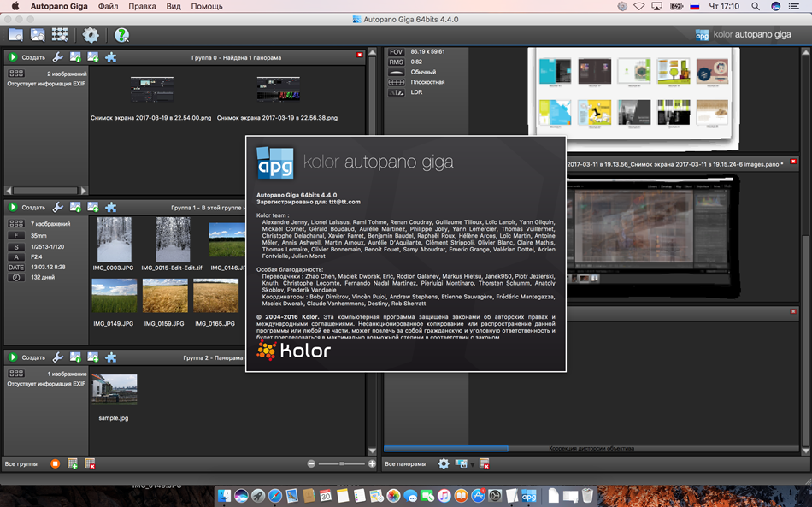The image size is (812, 507).
Task: Click remove all groups icon in bottom bar
Action: (90, 463)
